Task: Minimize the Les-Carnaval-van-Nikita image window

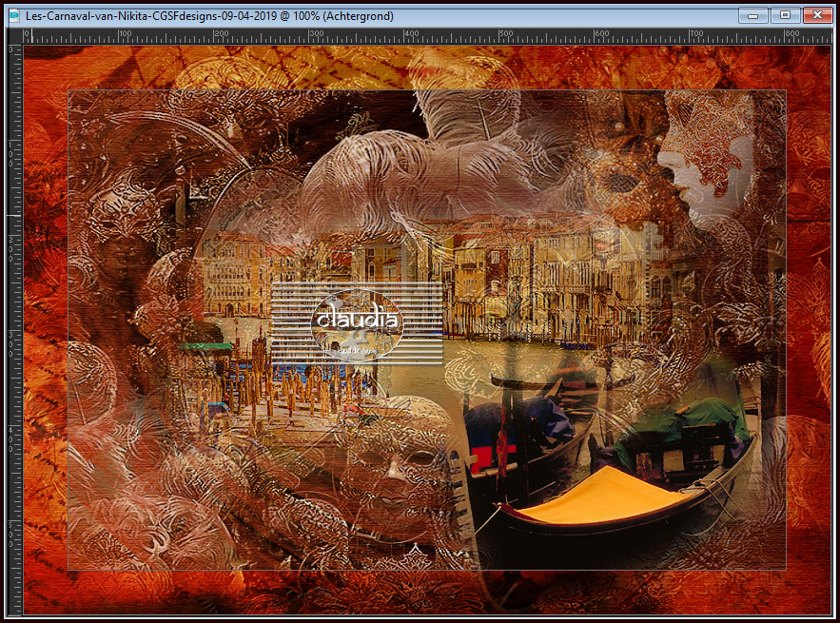Action: 752,15
